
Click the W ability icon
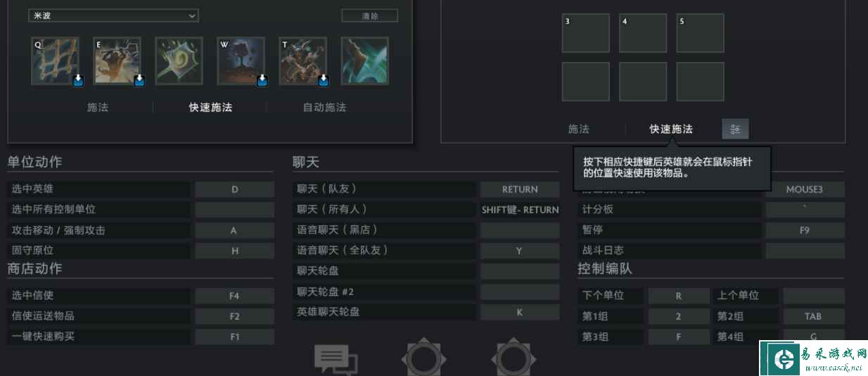(241, 61)
